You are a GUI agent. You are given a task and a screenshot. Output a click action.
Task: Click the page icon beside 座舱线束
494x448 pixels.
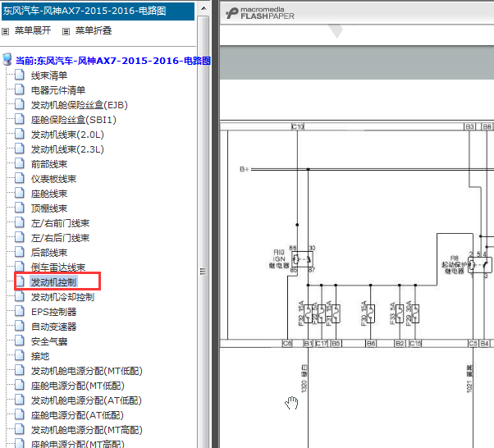[x=20, y=193]
